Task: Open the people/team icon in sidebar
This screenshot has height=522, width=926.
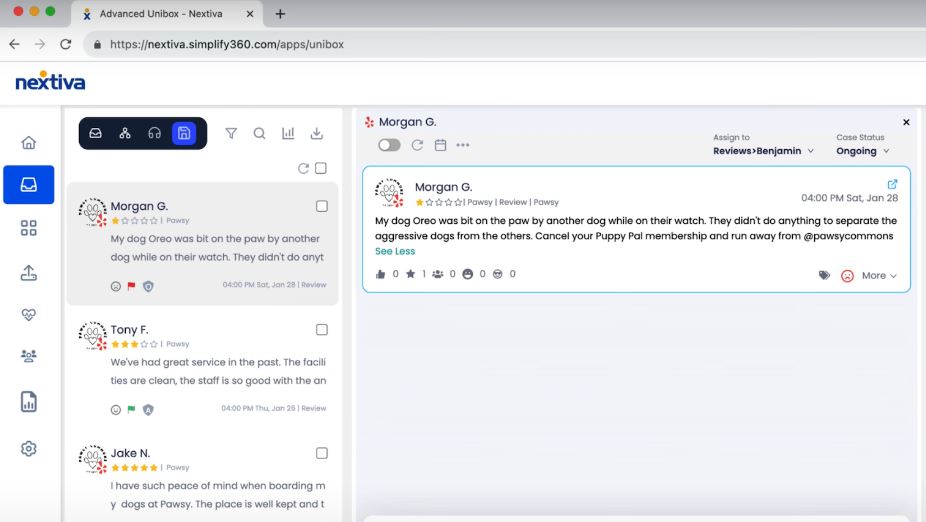Action: [28, 355]
